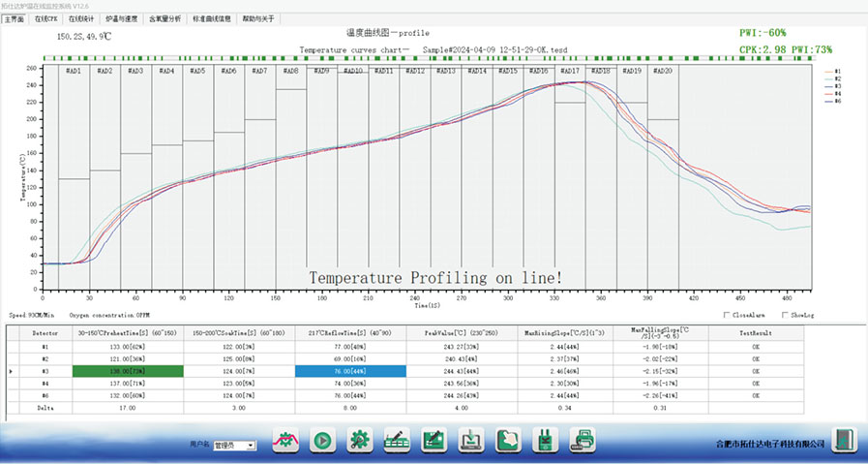This screenshot has height=464, width=868.
Task: Click the temperature curve chart icon in bottom toolbar
Action: click(286, 439)
